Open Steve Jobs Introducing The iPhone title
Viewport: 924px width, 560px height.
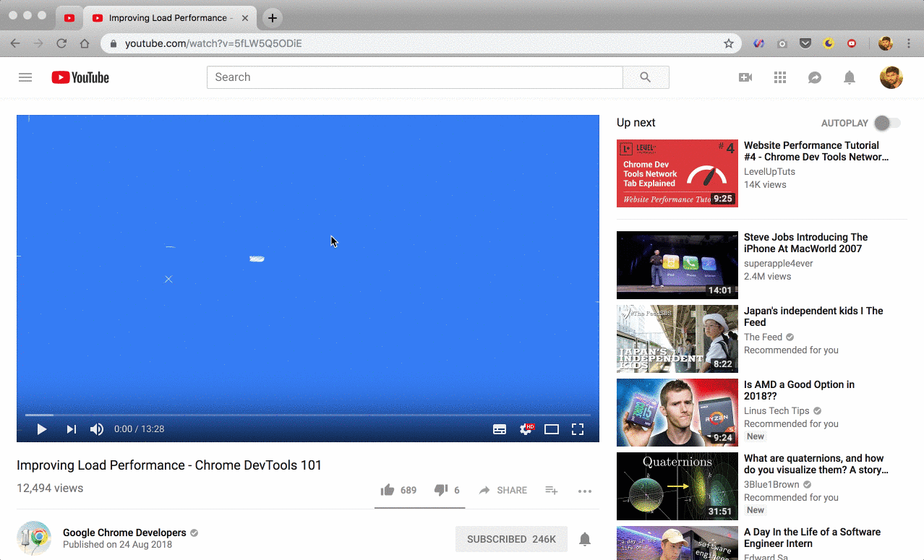(805, 243)
